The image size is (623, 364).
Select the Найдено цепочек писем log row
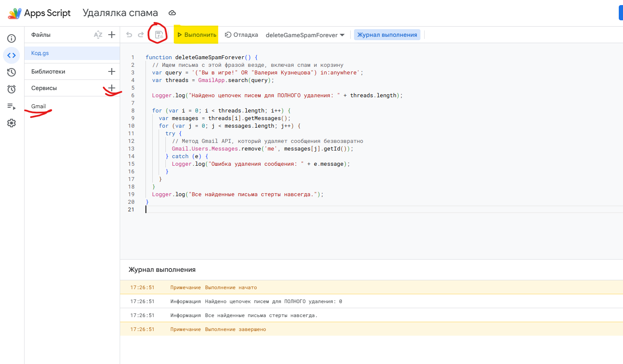pos(371,301)
